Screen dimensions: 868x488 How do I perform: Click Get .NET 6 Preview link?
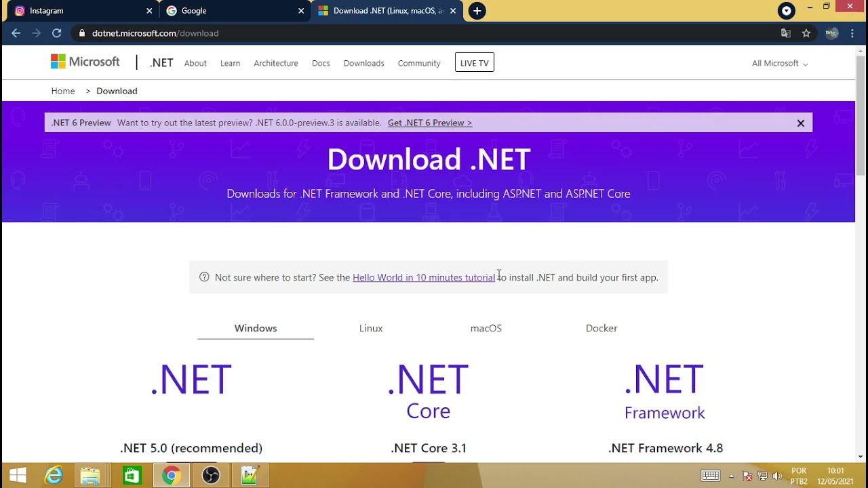click(x=430, y=123)
